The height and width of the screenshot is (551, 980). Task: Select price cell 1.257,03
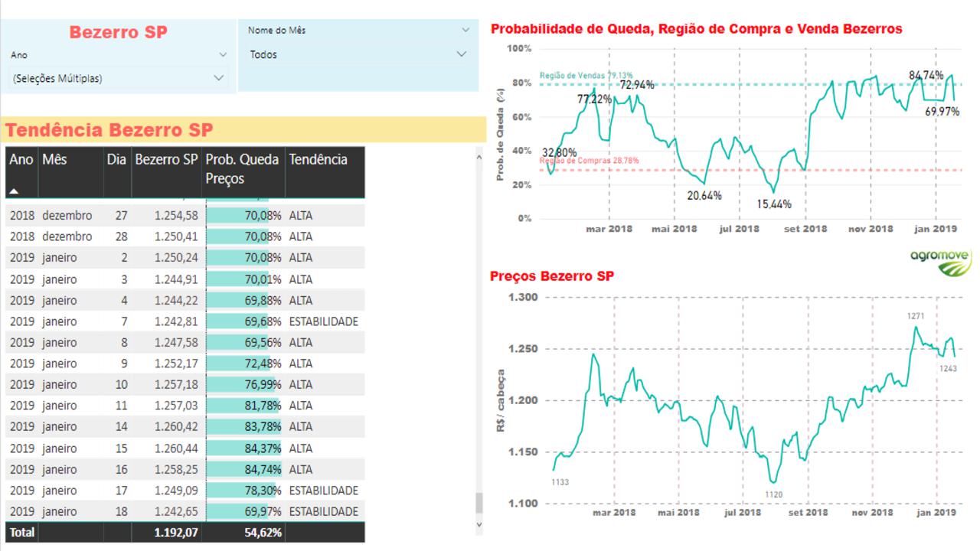(175, 406)
